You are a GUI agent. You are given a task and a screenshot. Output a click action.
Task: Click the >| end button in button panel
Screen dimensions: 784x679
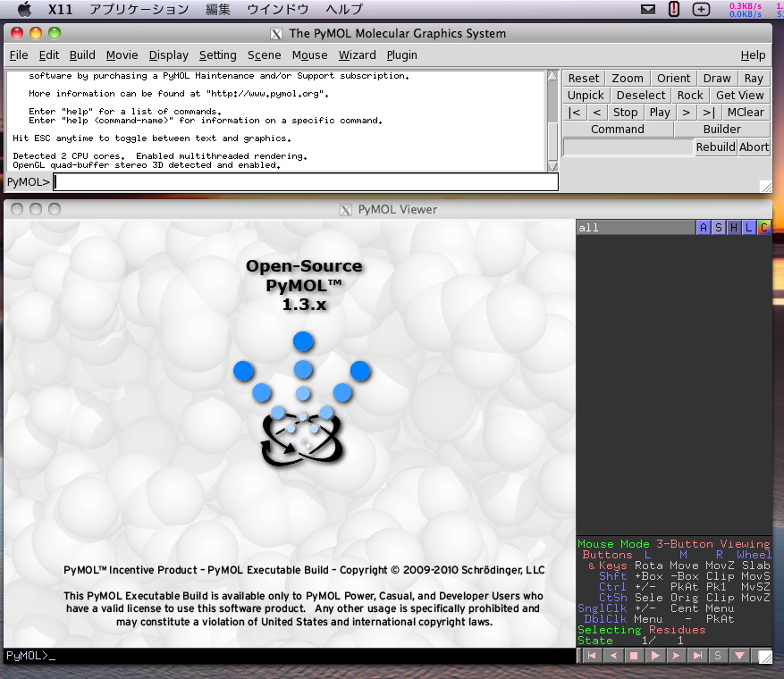point(709,113)
